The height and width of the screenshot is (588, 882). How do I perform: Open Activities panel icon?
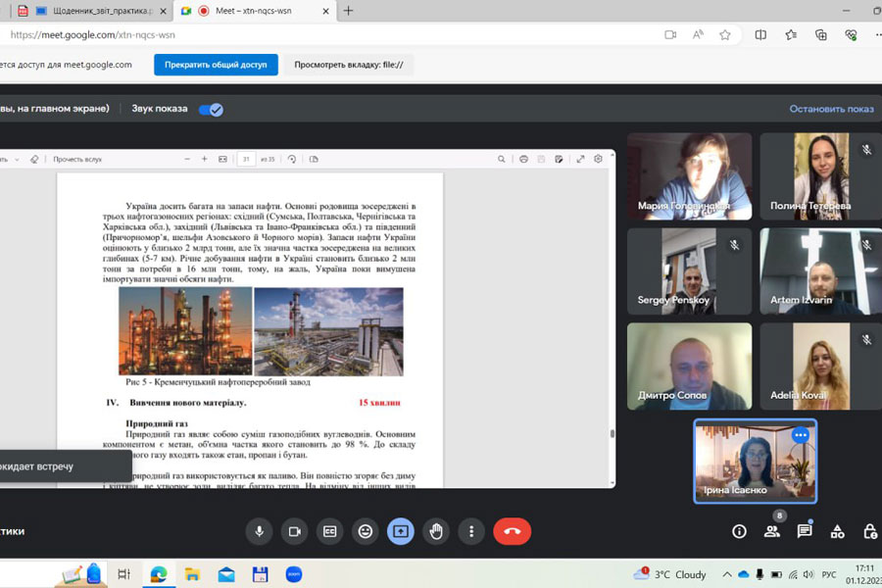[x=837, y=531]
